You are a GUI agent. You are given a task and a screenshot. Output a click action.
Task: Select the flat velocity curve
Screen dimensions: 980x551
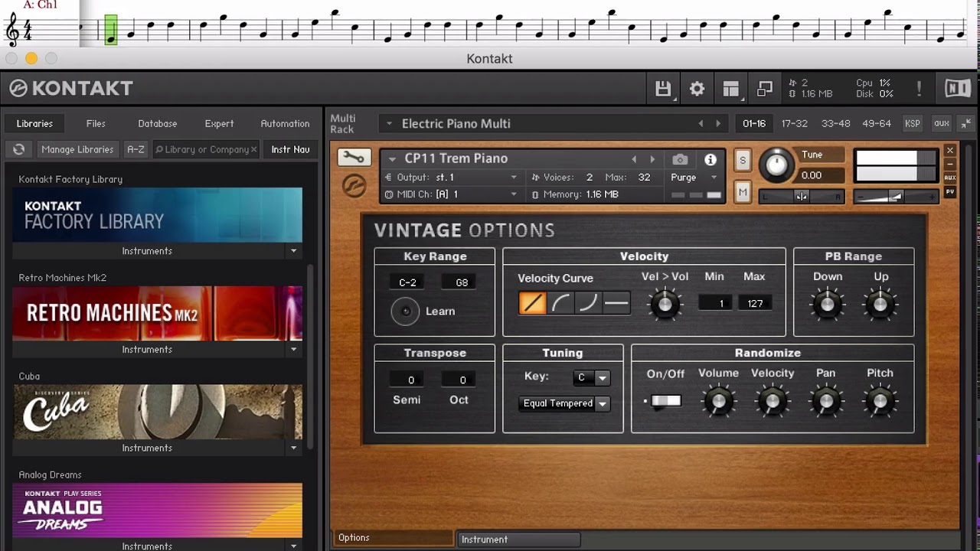[616, 303]
